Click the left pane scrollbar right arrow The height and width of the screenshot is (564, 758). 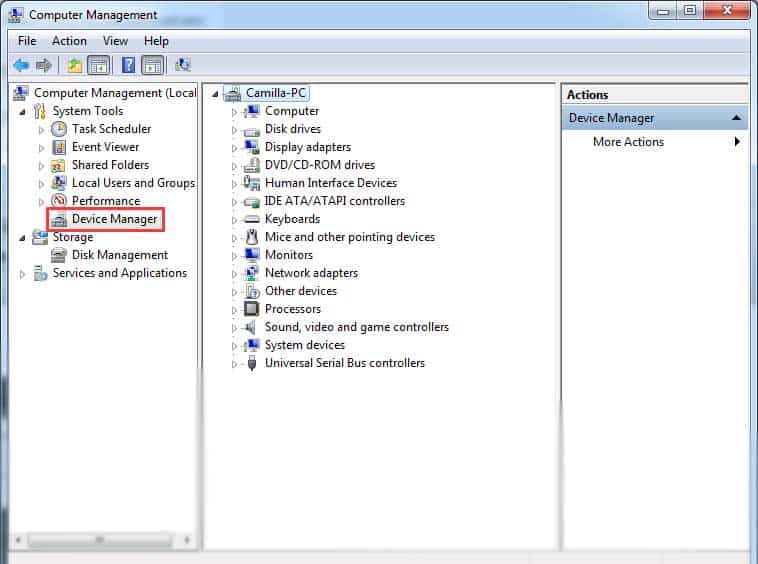(x=187, y=540)
